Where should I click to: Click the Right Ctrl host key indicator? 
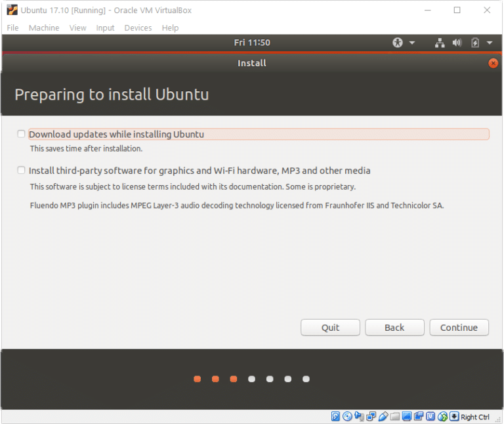point(474,417)
